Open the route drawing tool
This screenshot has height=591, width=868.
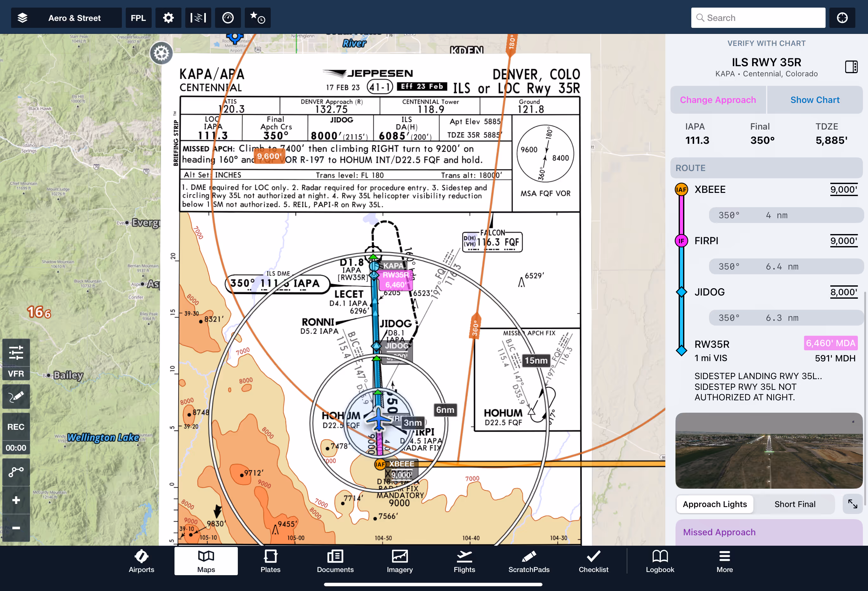click(16, 472)
